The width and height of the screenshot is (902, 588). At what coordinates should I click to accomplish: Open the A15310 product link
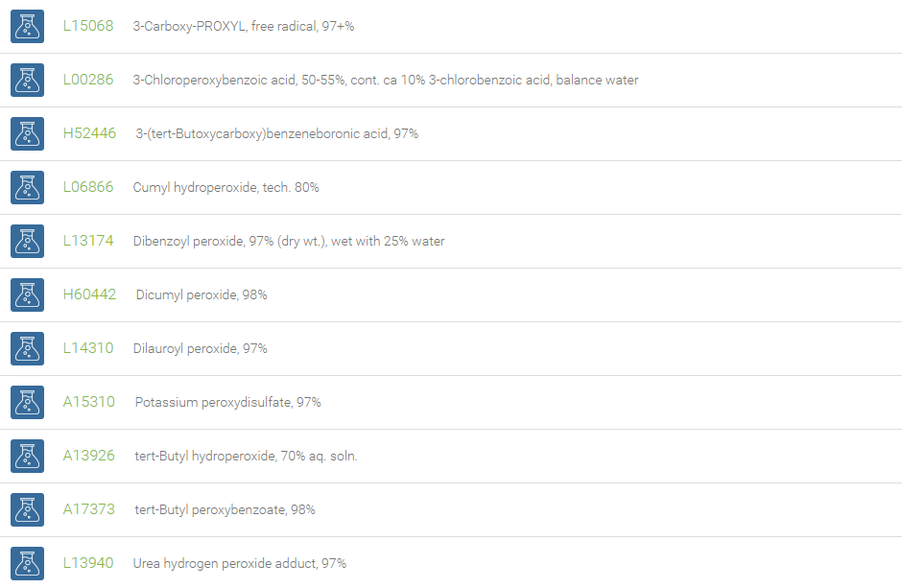(88, 402)
